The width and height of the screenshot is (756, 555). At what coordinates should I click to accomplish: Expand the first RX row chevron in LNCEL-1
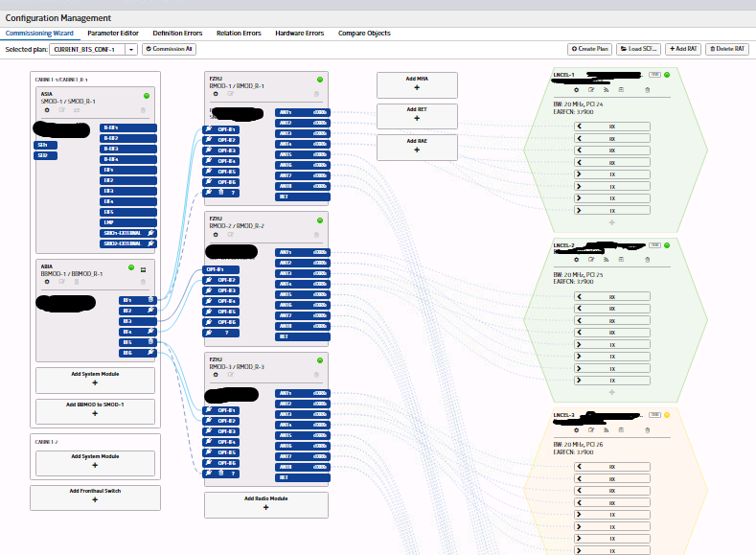580,127
